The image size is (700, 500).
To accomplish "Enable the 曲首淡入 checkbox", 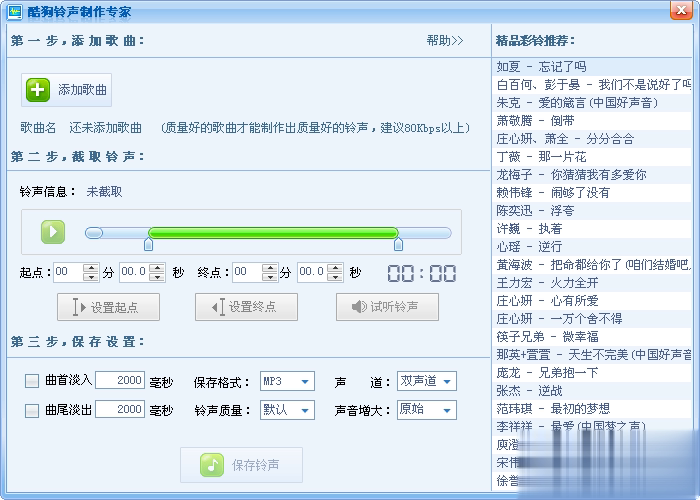I will (x=32, y=381).
